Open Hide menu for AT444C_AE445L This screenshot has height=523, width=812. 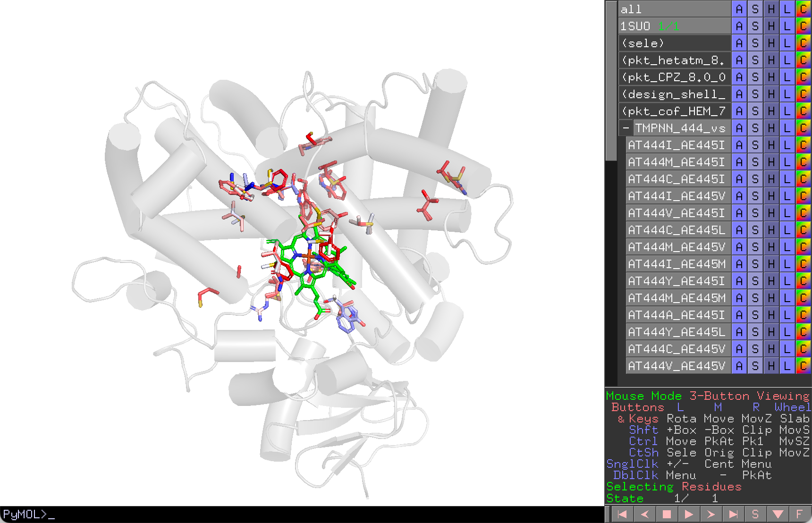point(771,230)
